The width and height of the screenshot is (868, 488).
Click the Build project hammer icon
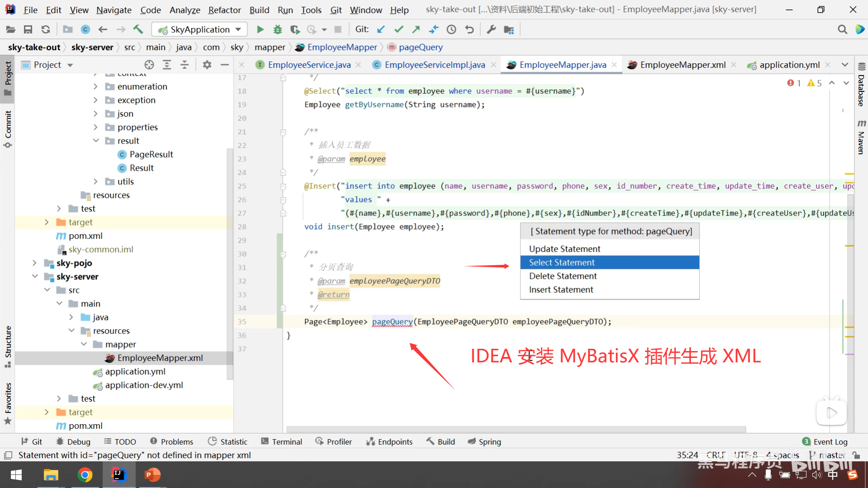[x=138, y=29]
